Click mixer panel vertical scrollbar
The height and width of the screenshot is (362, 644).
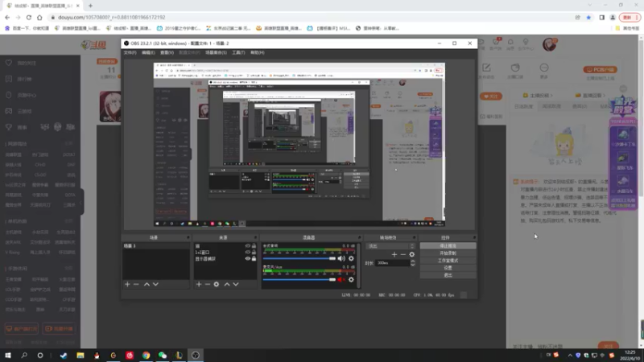point(358,265)
